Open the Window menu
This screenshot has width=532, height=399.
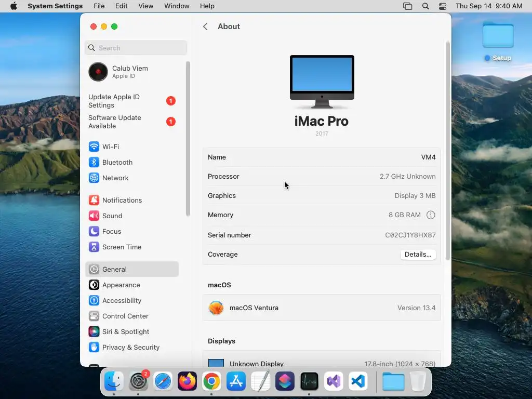pyautogui.click(x=177, y=6)
